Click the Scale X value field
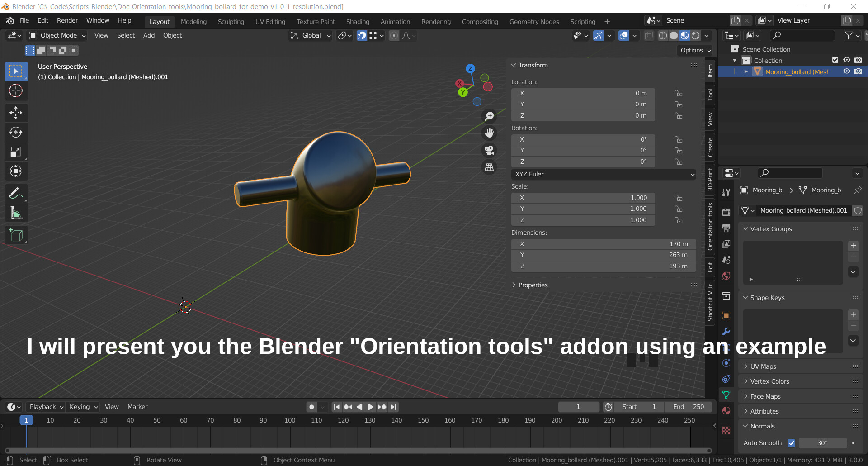The height and width of the screenshot is (466, 868). 583,198
